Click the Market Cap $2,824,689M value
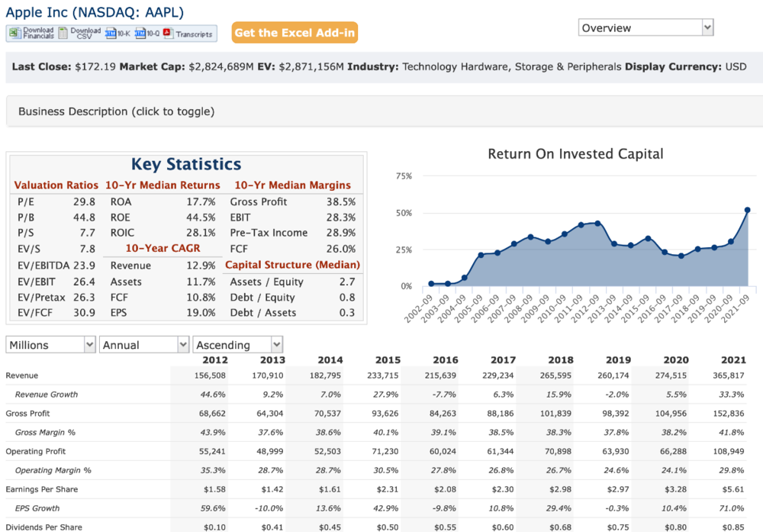This screenshot has height=532, width=763. tap(221, 66)
